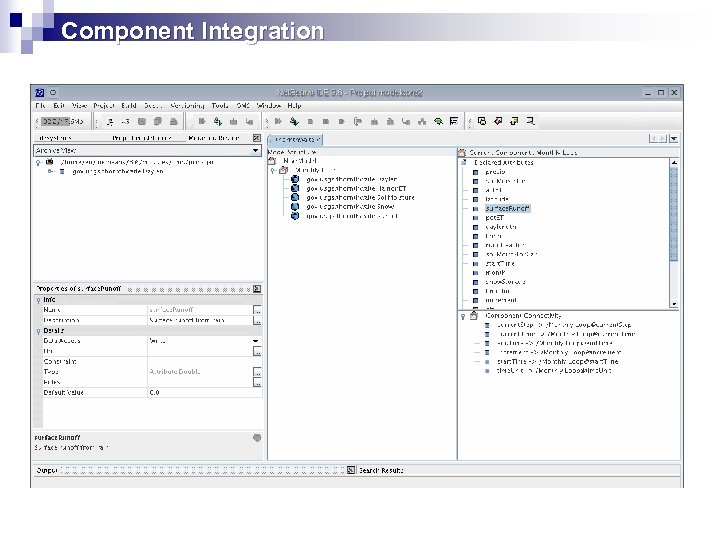
Task: Select the component listed below Snow
Action: coord(352,216)
